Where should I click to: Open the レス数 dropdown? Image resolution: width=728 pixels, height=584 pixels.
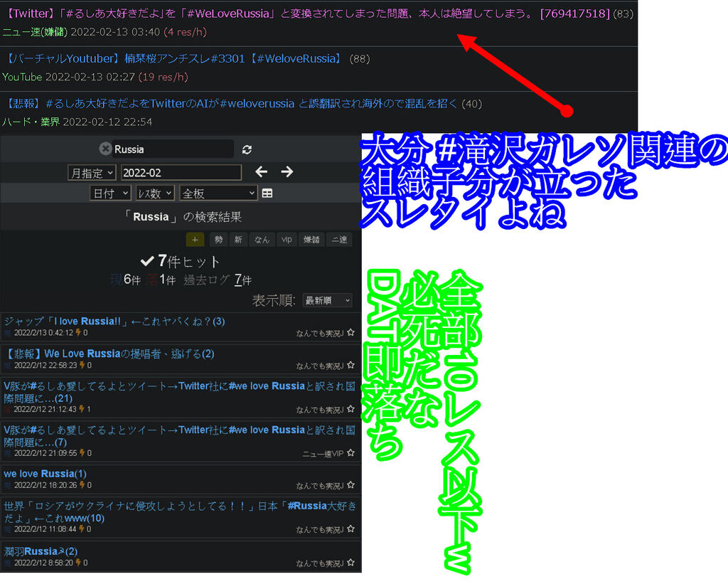coord(155,193)
